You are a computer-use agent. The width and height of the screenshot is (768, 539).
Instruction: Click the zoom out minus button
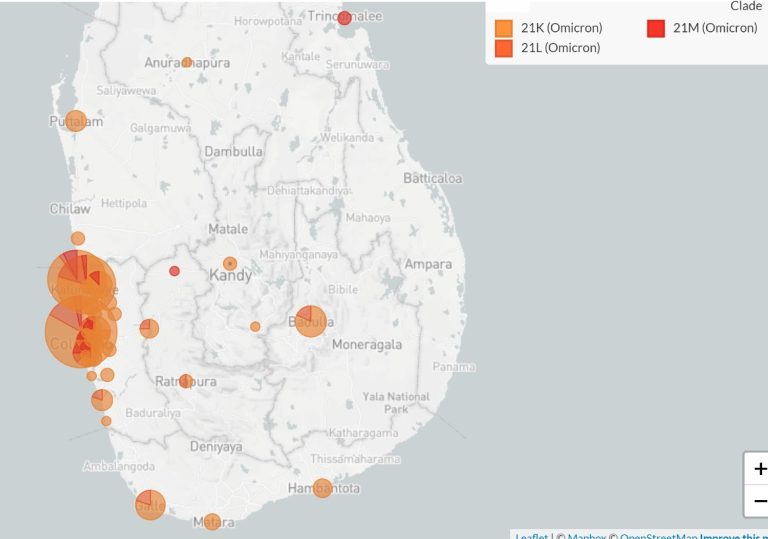click(758, 501)
